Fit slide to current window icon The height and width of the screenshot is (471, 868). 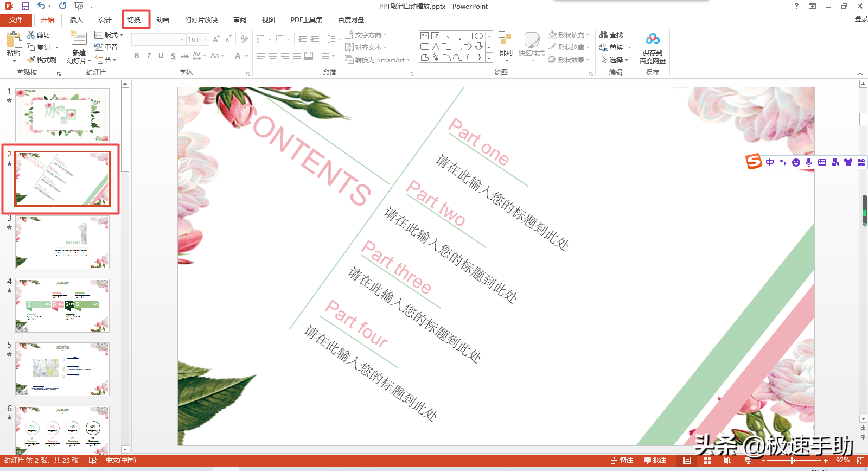coord(860,460)
